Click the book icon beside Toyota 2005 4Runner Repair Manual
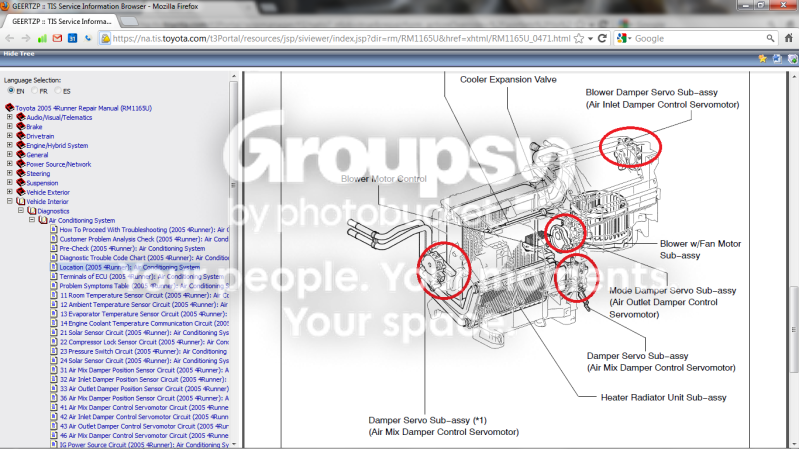Viewport: 799px width, 449px height. [10, 108]
